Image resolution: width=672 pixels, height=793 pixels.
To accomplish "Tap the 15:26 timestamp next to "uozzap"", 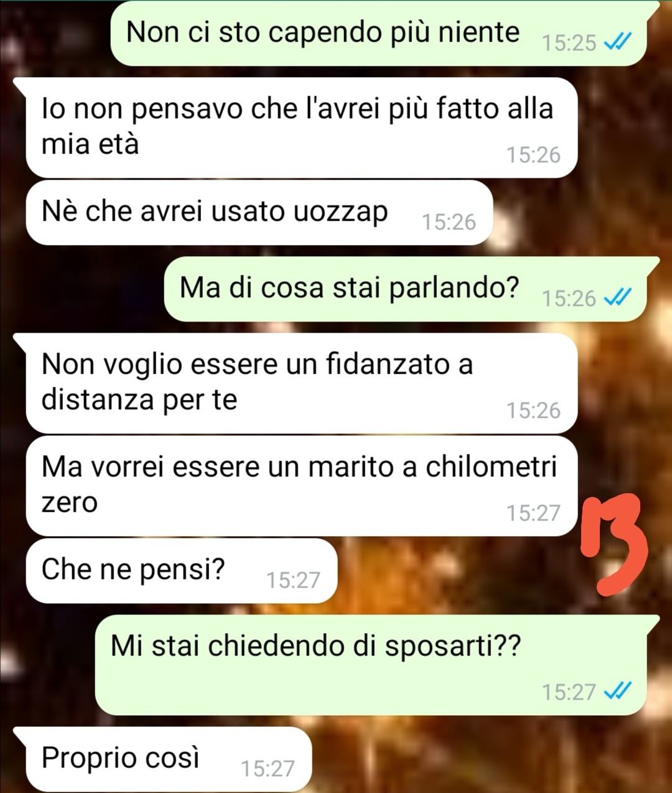I will click(449, 222).
